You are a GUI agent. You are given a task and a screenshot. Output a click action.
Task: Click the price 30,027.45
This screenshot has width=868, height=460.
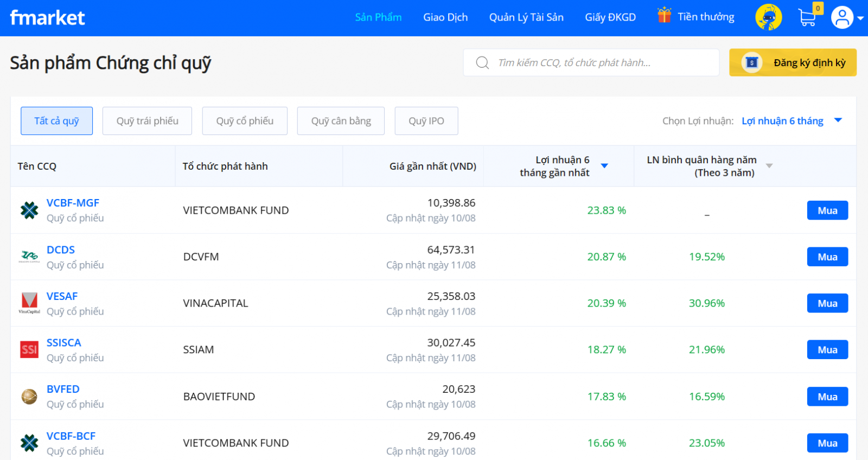[451, 343]
